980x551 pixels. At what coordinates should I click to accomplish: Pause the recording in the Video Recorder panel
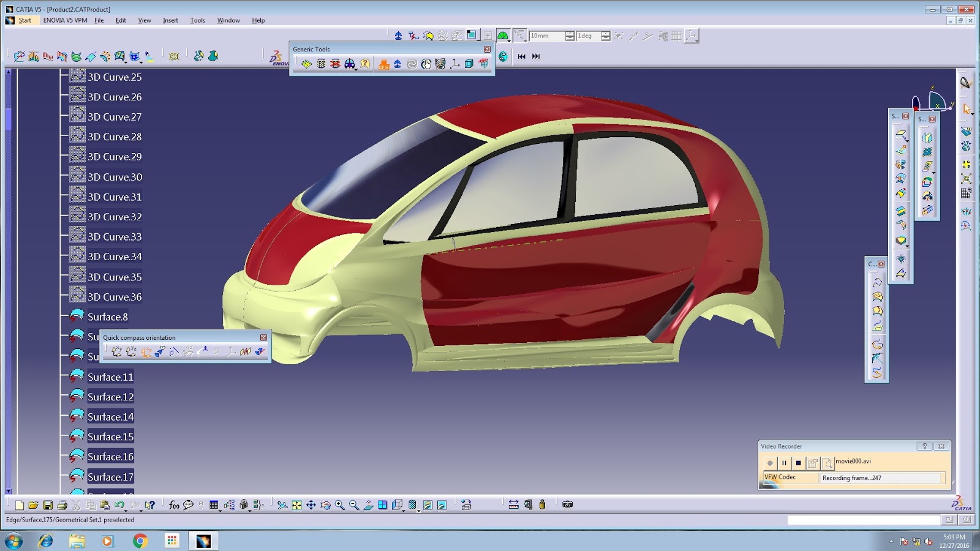click(x=785, y=463)
